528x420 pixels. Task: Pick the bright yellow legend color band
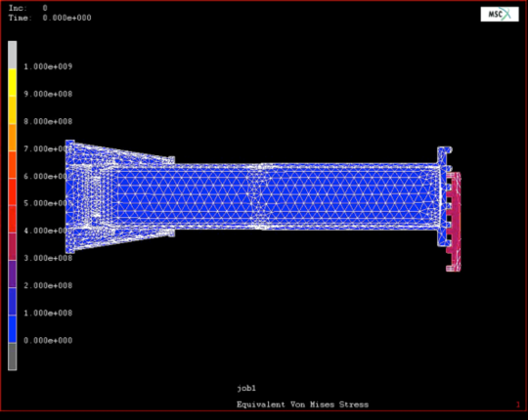coord(12,83)
